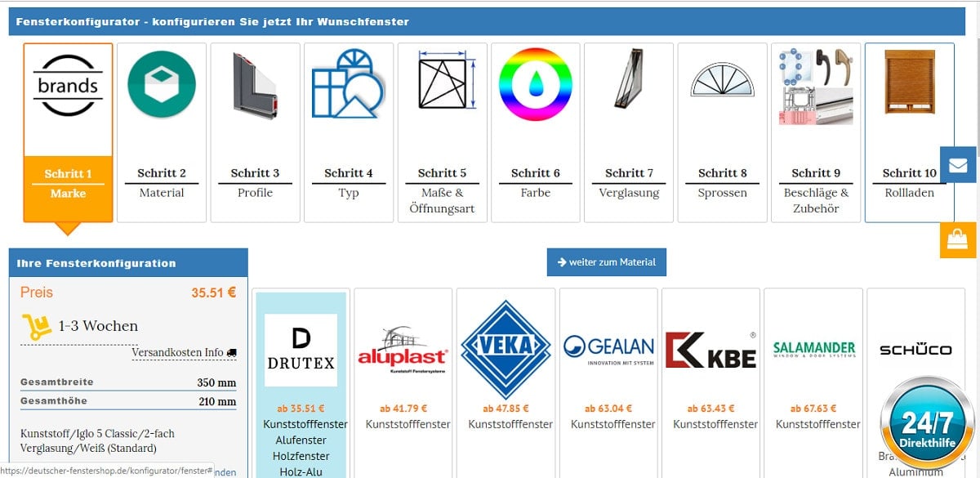Click VEKA price ab 47.85 €
The height and width of the screenshot is (478, 980).
[x=506, y=409]
